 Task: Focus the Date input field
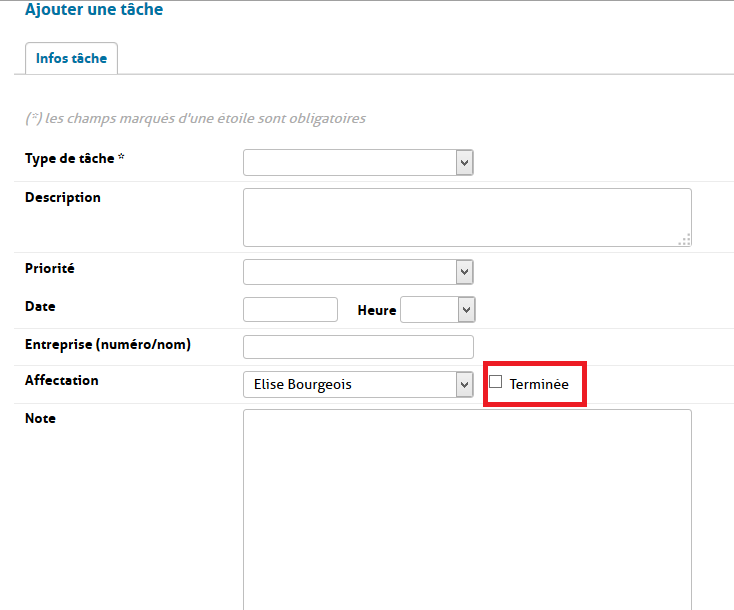tap(290, 310)
